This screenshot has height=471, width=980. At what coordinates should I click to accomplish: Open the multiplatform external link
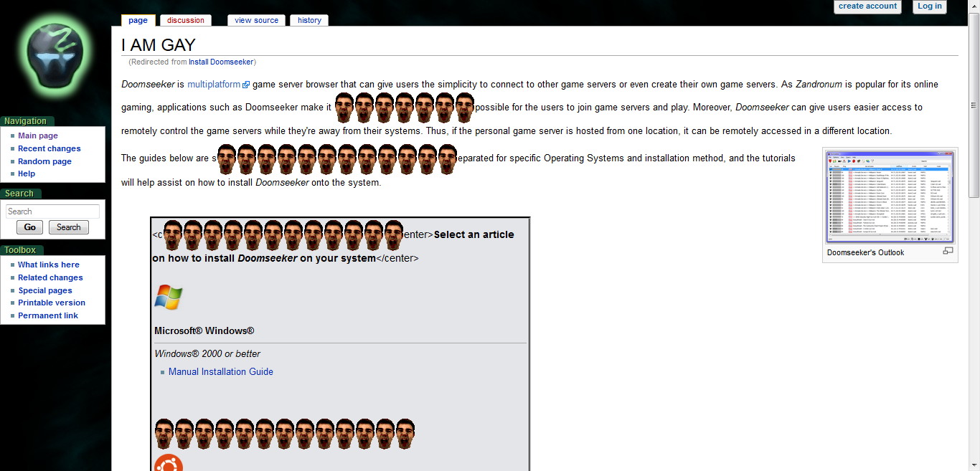[214, 85]
